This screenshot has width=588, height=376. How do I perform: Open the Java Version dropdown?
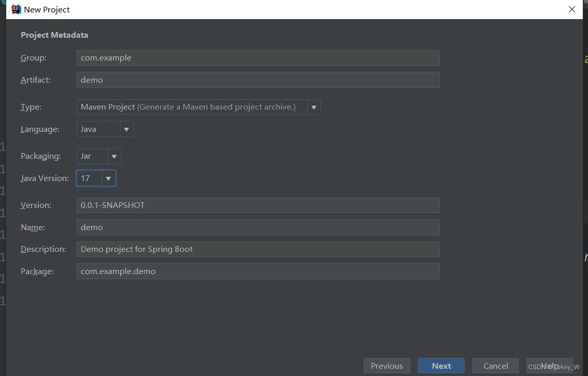pos(96,178)
